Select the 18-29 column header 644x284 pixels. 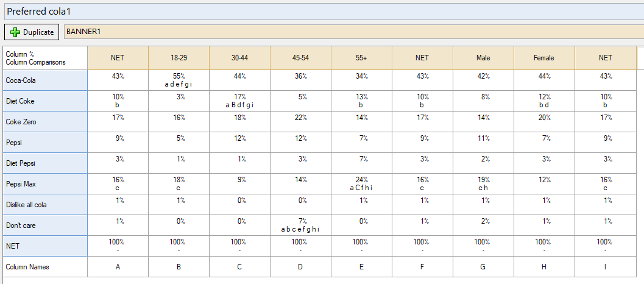click(179, 58)
